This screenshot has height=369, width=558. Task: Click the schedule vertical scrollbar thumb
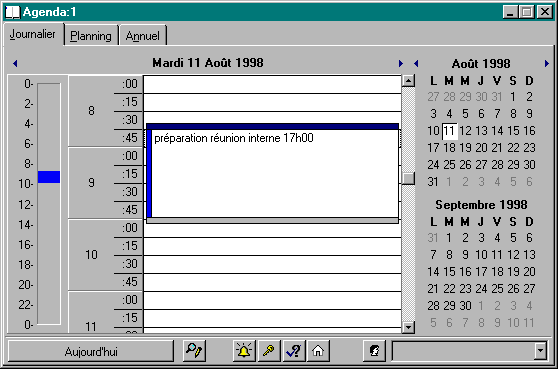(x=408, y=178)
